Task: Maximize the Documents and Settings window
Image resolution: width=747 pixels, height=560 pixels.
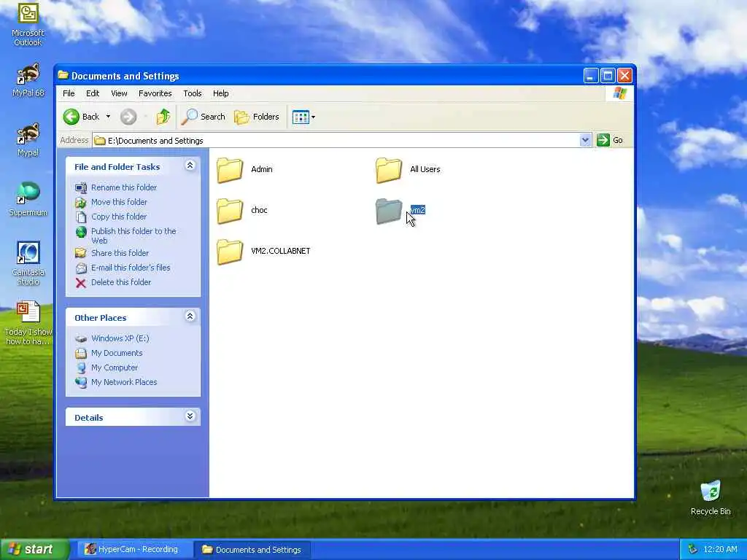Action: click(x=608, y=76)
